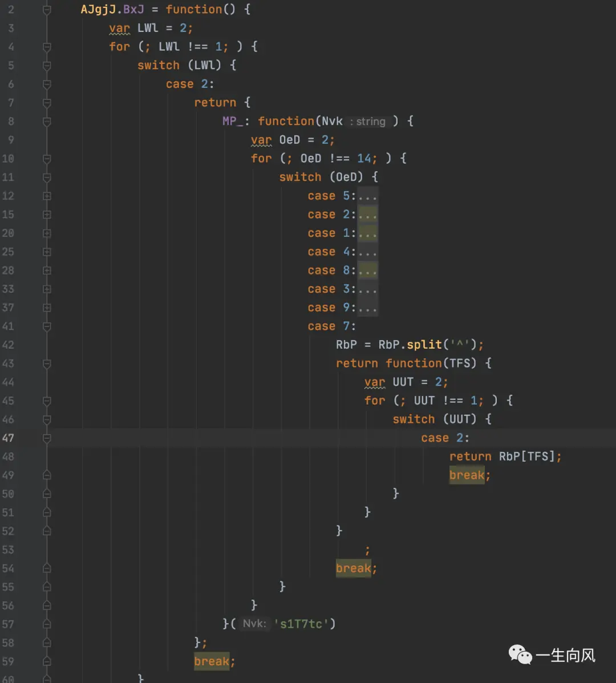616x683 pixels.
Task: Click the fold end marker on line 49
Action: click(x=47, y=475)
